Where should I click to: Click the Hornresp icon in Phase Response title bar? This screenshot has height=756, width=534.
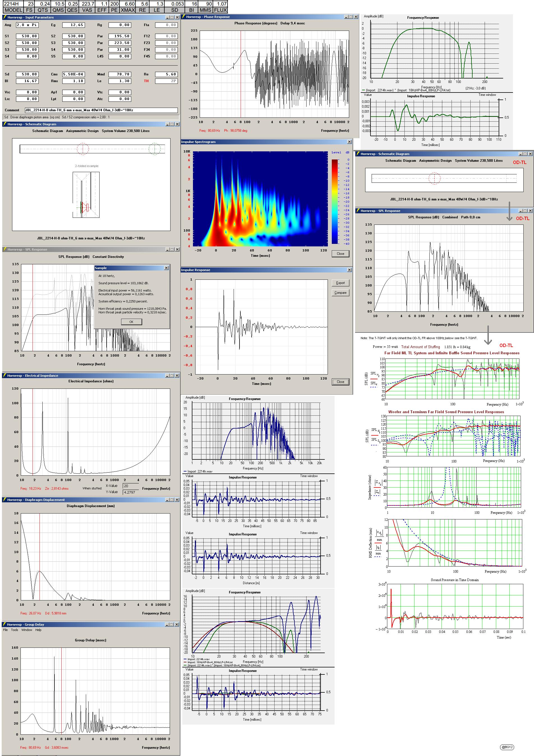pos(183,17)
